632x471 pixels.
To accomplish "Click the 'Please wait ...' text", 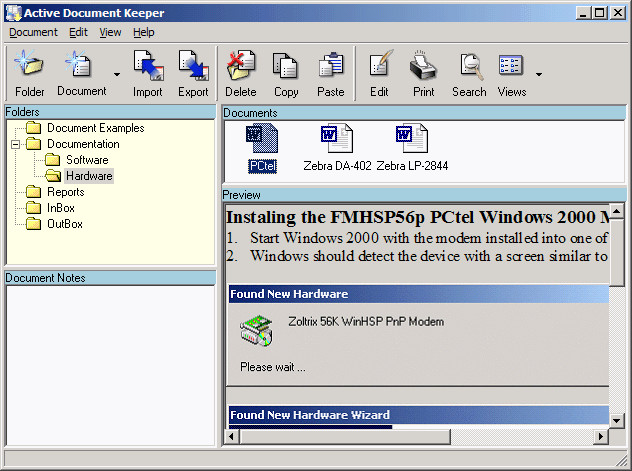I will pyautogui.click(x=272, y=367).
